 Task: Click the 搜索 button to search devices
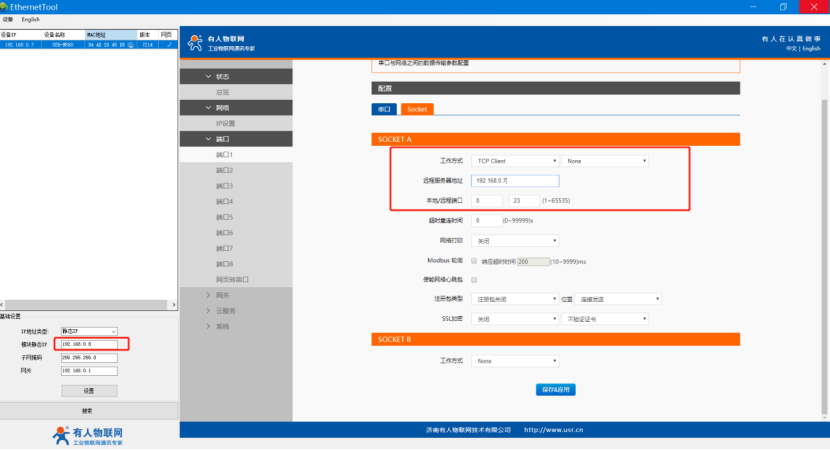(x=88, y=411)
